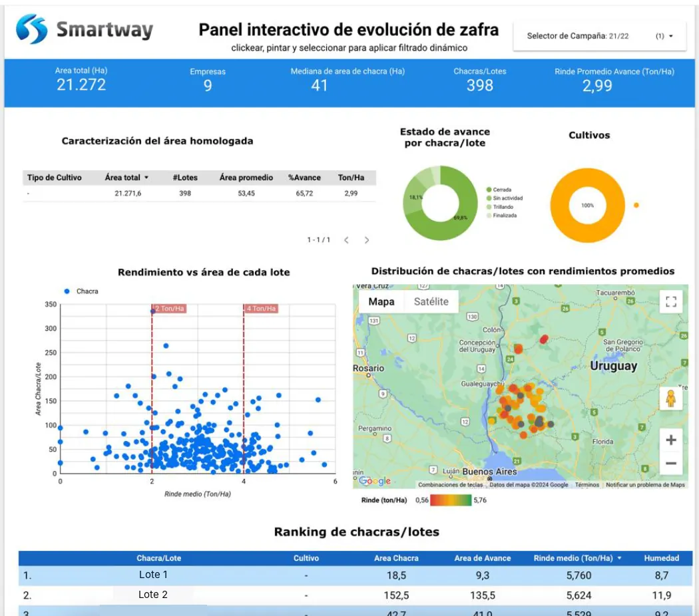
Task: Click the 135,5 area de avance value
Action: tap(483, 595)
